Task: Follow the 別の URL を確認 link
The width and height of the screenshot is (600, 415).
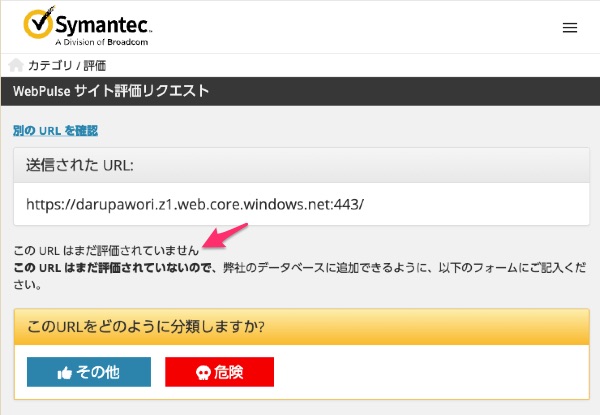Action: tap(55, 131)
